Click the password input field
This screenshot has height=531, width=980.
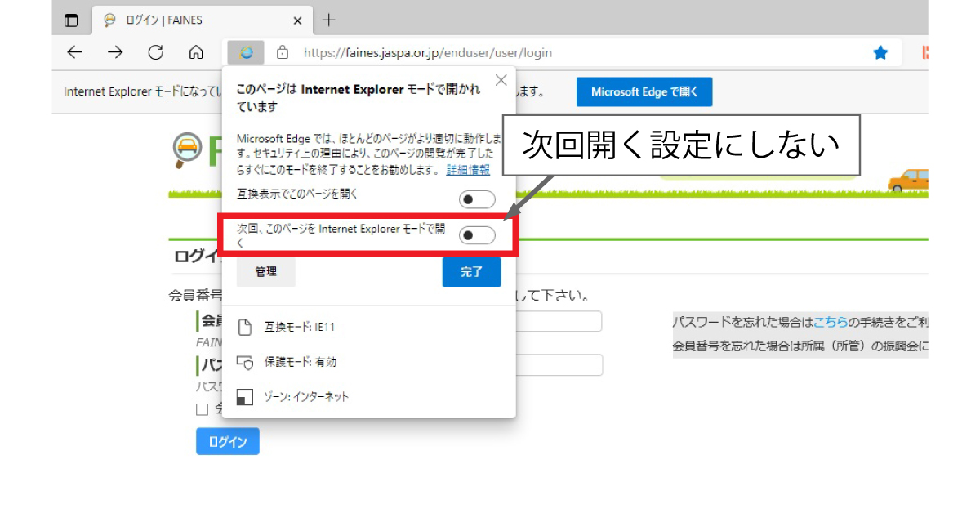tap(559, 365)
